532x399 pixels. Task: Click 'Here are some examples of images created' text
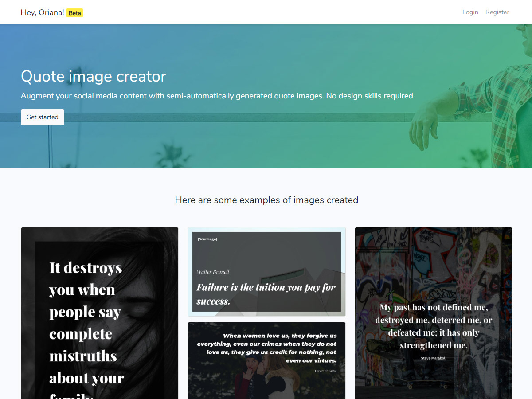pyautogui.click(x=266, y=200)
